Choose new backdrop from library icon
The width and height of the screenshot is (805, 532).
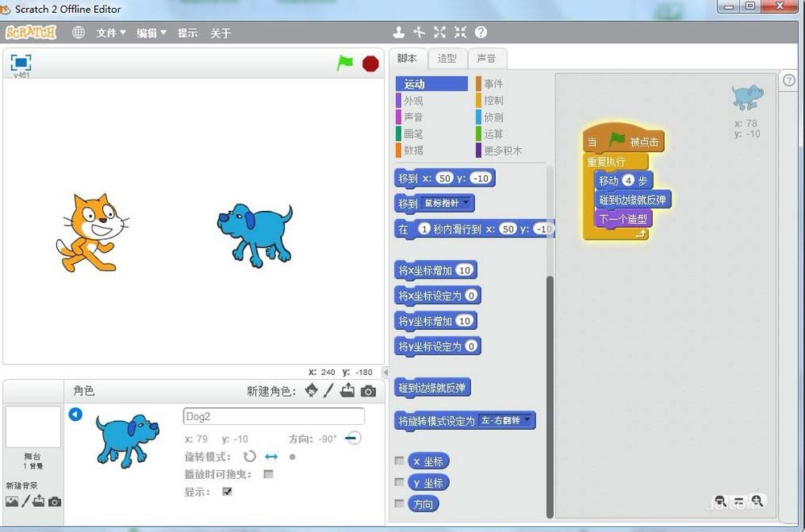(12, 501)
